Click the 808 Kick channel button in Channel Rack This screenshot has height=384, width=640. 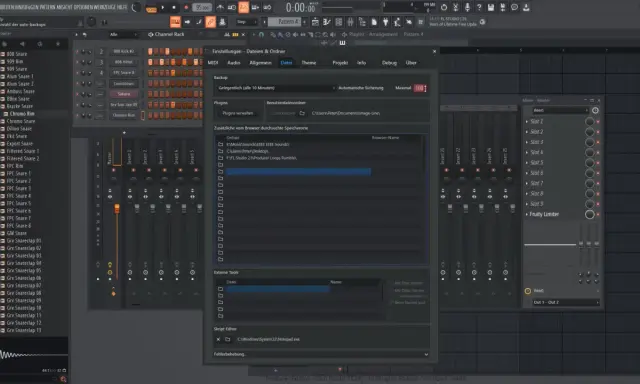(x=124, y=51)
